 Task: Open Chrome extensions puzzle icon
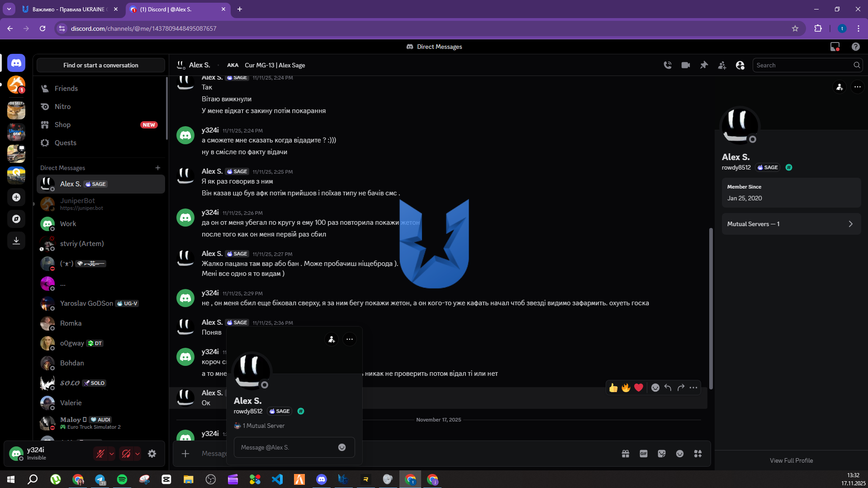click(x=818, y=28)
